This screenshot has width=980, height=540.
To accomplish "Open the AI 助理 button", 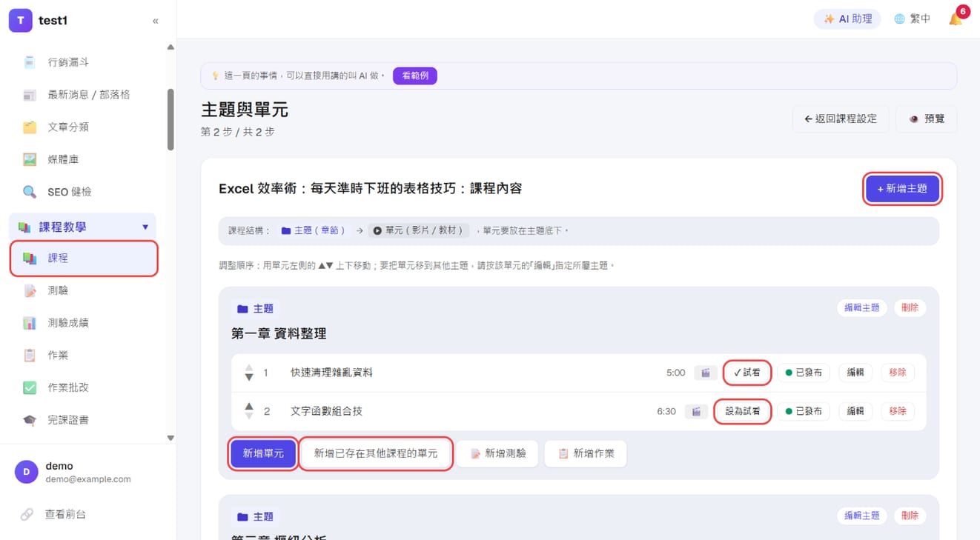I will pyautogui.click(x=847, y=19).
